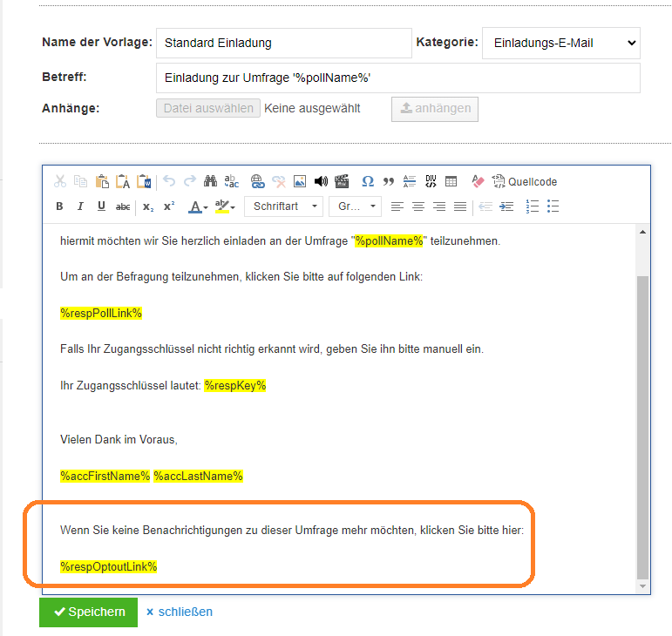
Task: Toggle bold formatting
Action: pyautogui.click(x=59, y=206)
